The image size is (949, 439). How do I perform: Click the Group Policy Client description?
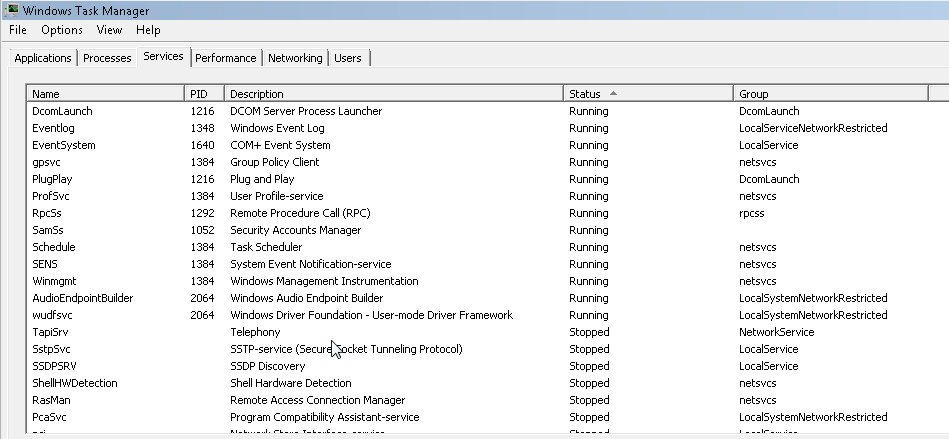(x=275, y=162)
